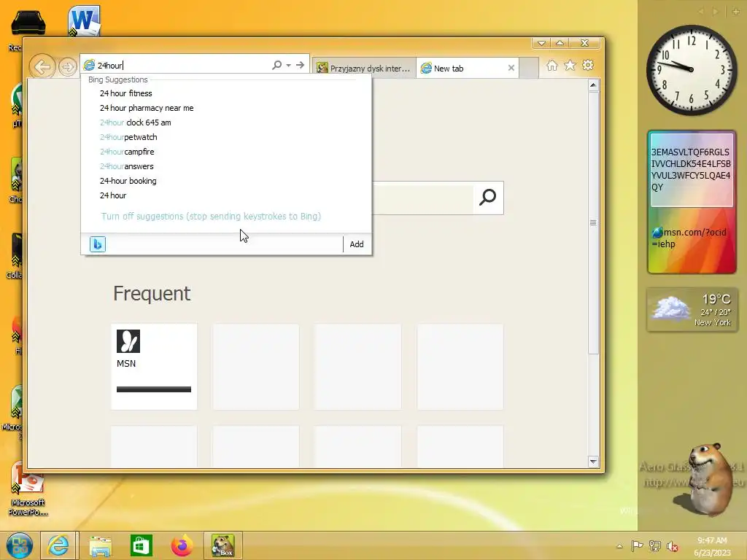
Task: Click sidebar add gadget plus button
Action: pyautogui.click(x=735, y=12)
